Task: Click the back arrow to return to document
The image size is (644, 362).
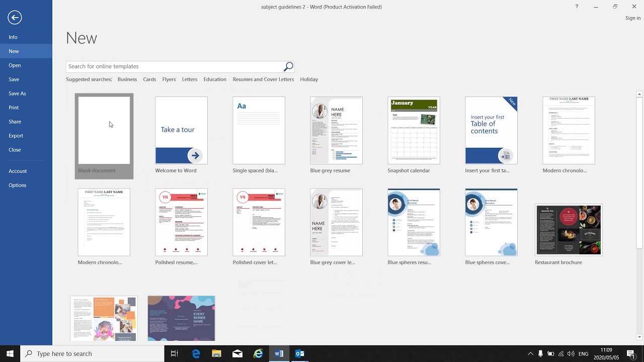Action: pyautogui.click(x=15, y=18)
